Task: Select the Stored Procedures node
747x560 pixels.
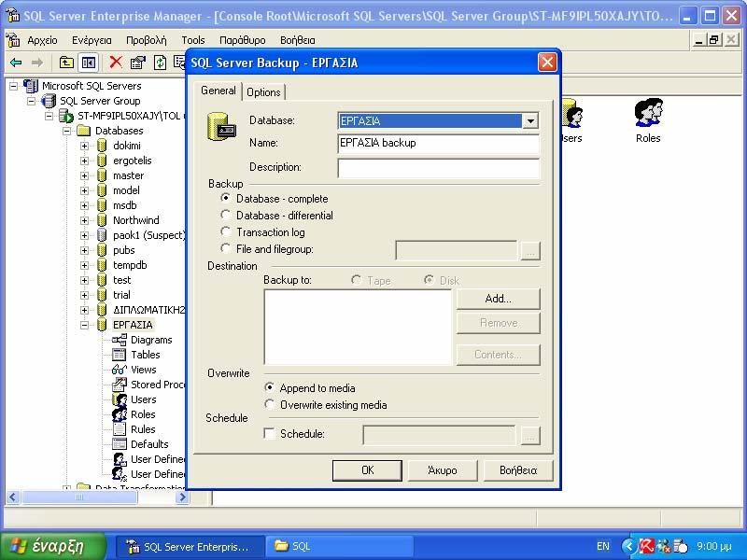Action: point(157,385)
